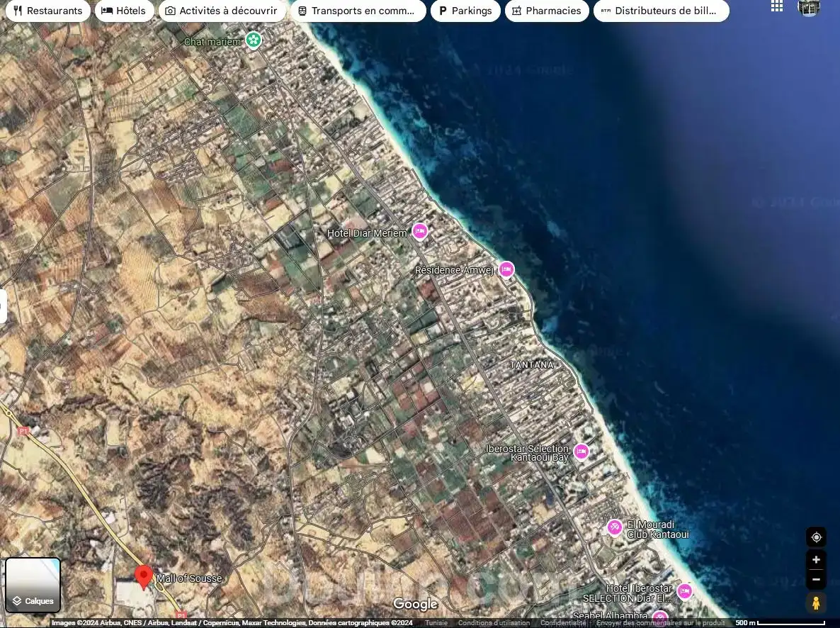Zoom out with the minus button
This screenshot has width=840, height=628.
pos(816,579)
